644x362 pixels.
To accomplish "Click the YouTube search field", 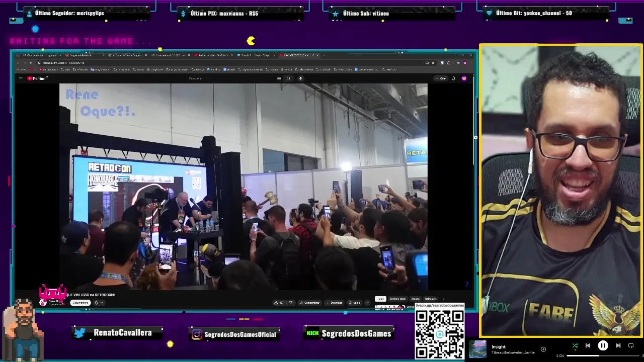I will click(231, 78).
